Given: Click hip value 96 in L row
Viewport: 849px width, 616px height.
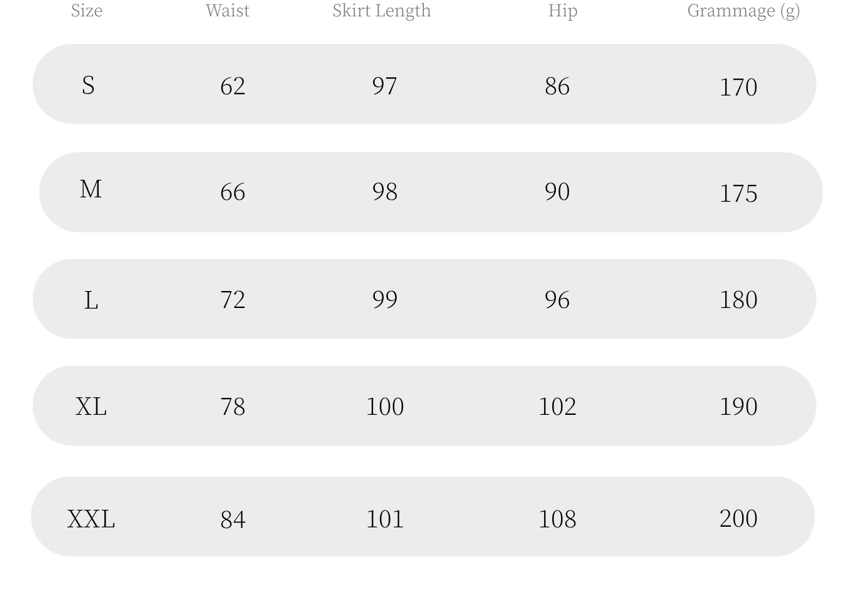Looking at the screenshot, I should (557, 300).
